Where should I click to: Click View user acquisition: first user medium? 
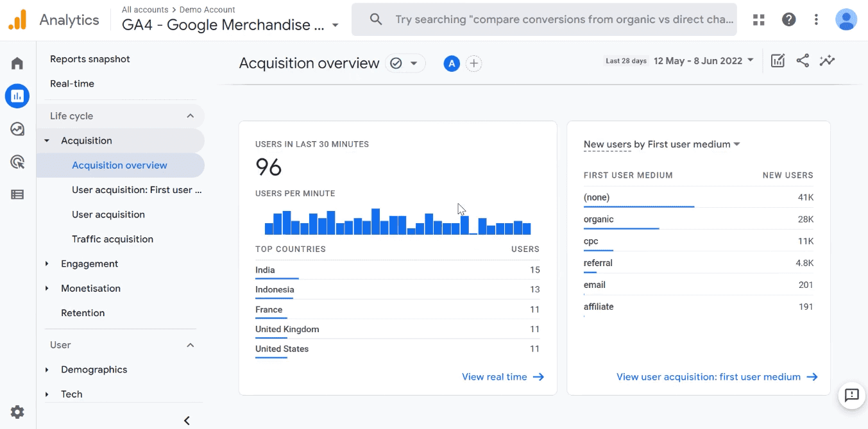click(x=708, y=377)
